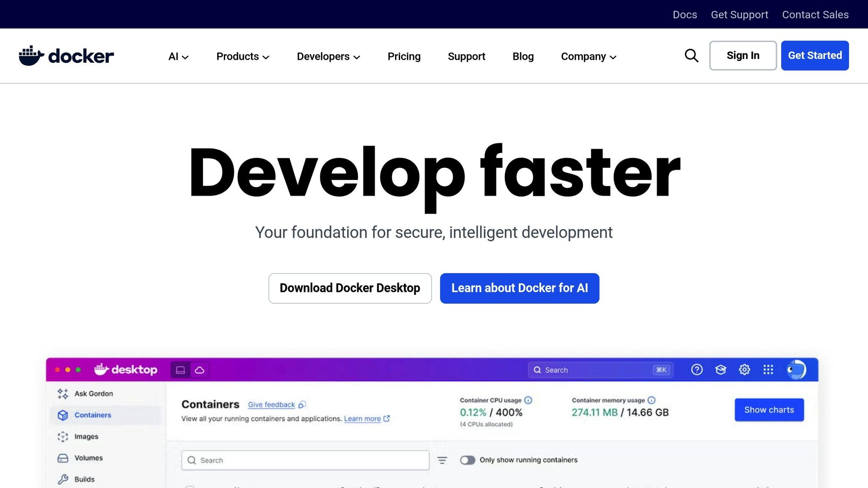Click the 0.12% CPU usage value

pyautogui.click(x=473, y=412)
